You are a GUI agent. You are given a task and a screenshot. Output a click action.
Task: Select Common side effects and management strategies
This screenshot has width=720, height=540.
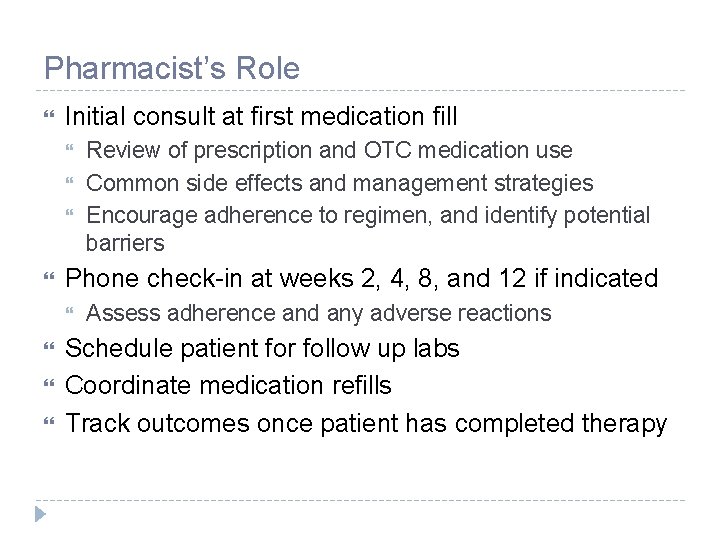coord(339,183)
